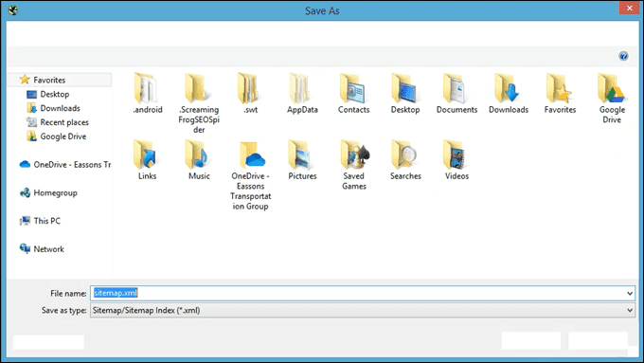The width and height of the screenshot is (644, 363).
Task: Expand the File name dropdown arrow
Action: (x=630, y=294)
